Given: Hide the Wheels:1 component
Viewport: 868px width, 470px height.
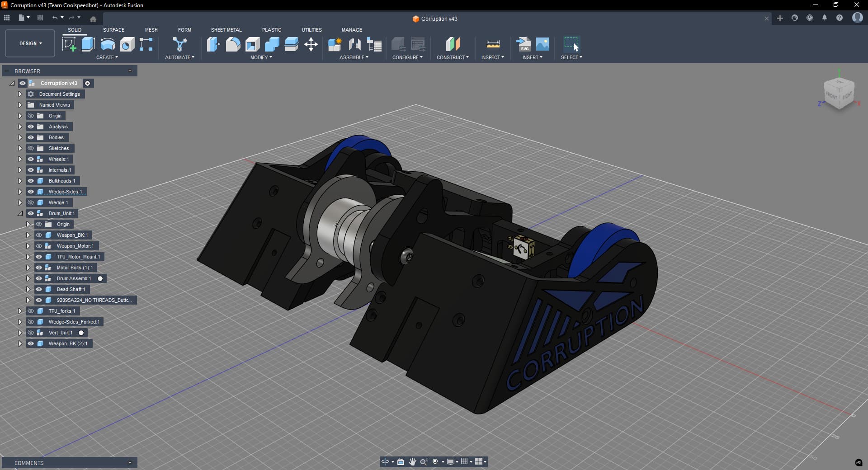Looking at the screenshot, I should coord(31,159).
